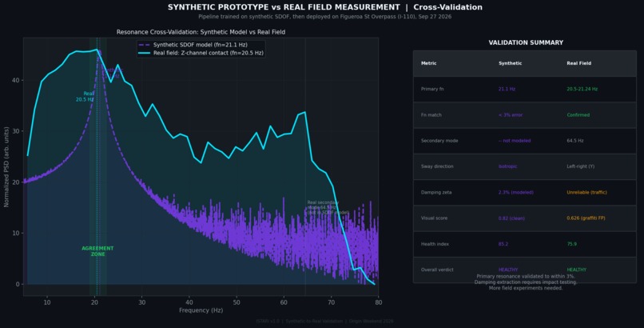
Task: Click the green 'AGREEMENT ZONE' annotation
Action: [97, 251]
